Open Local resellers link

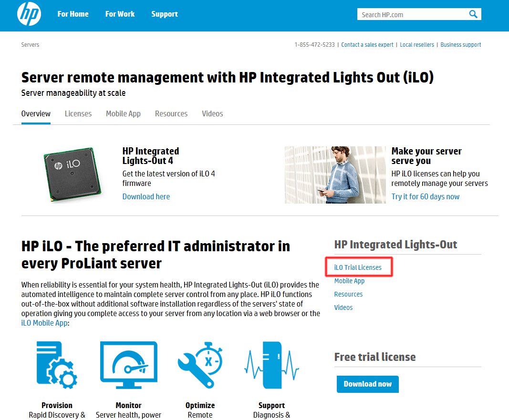417,45
